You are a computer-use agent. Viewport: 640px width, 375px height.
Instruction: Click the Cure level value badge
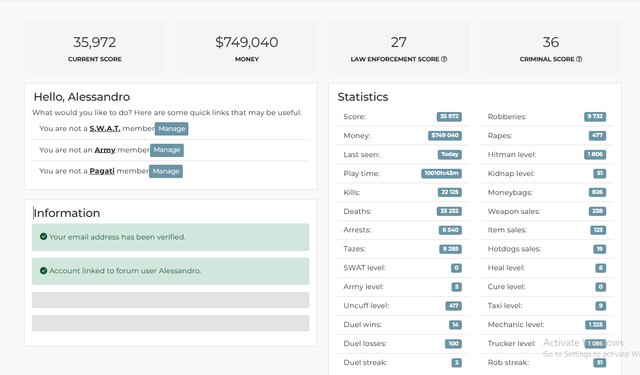pyautogui.click(x=600, y=287)
